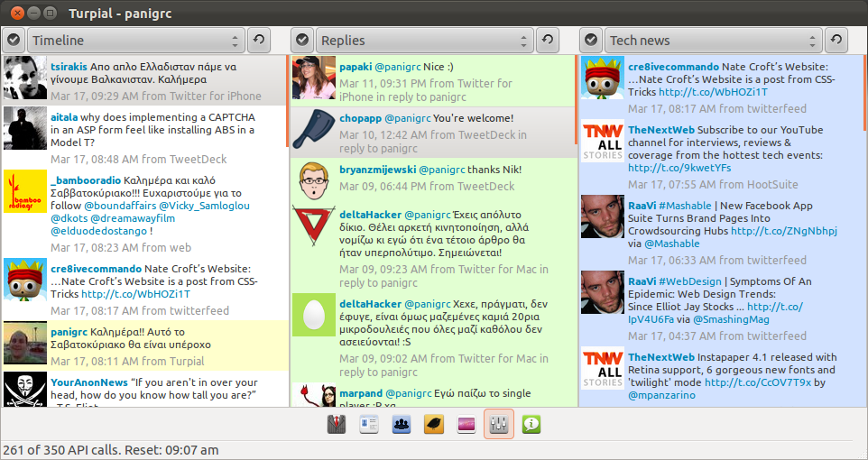868x460 pixels.
Task: Click chopapp cleaver avatar
Action: 314,129
